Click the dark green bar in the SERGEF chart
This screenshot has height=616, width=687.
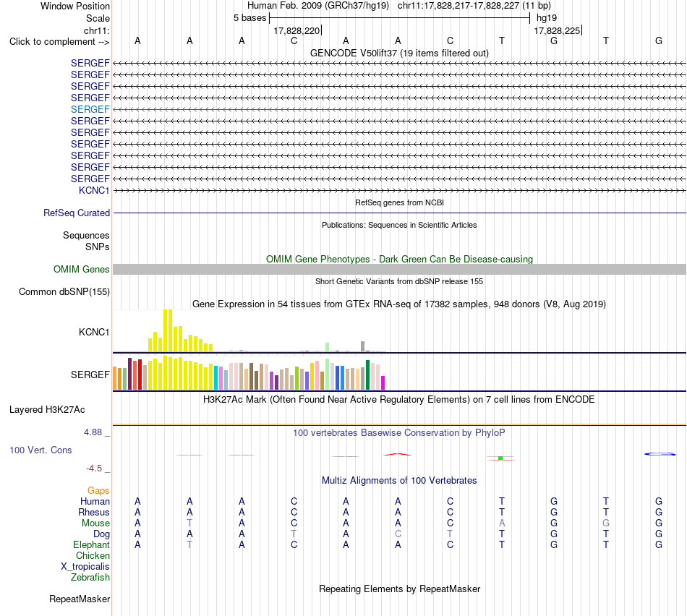click(x=367, y=375)
